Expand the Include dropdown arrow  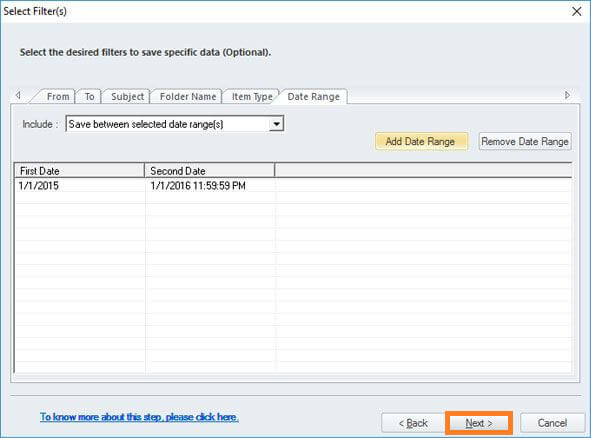(x=276, y=124)
